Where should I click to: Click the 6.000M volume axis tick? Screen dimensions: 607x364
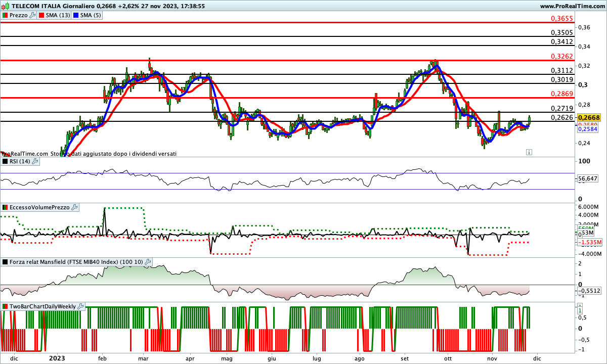pyautogui.click(x=589, y=207)
